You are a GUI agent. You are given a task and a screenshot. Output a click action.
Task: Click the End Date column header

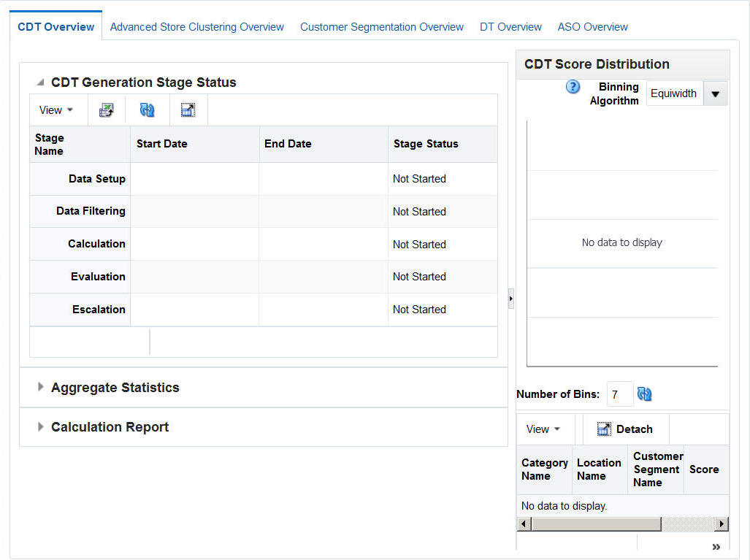tap(324, 145)
